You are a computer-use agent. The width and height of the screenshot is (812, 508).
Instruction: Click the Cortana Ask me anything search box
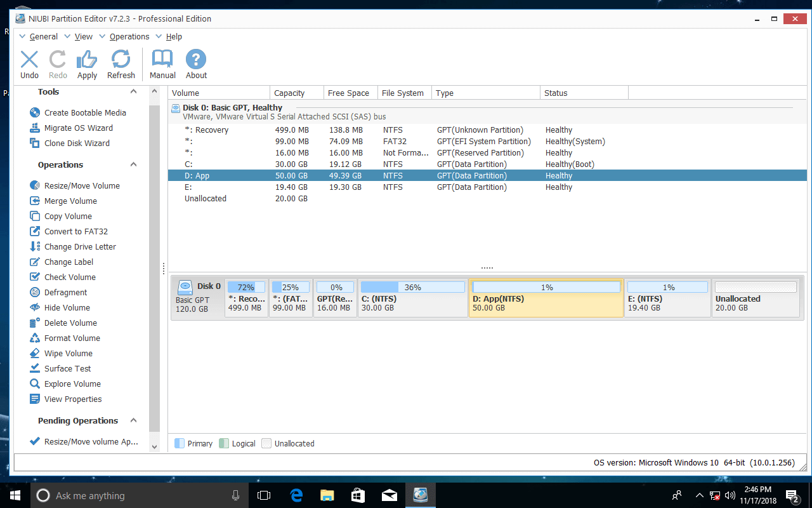(x=140, y=495)
